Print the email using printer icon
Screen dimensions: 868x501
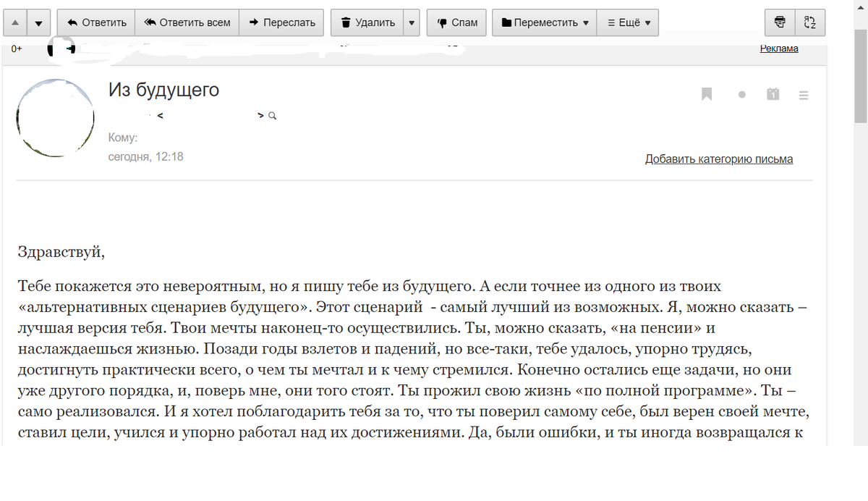780,22
